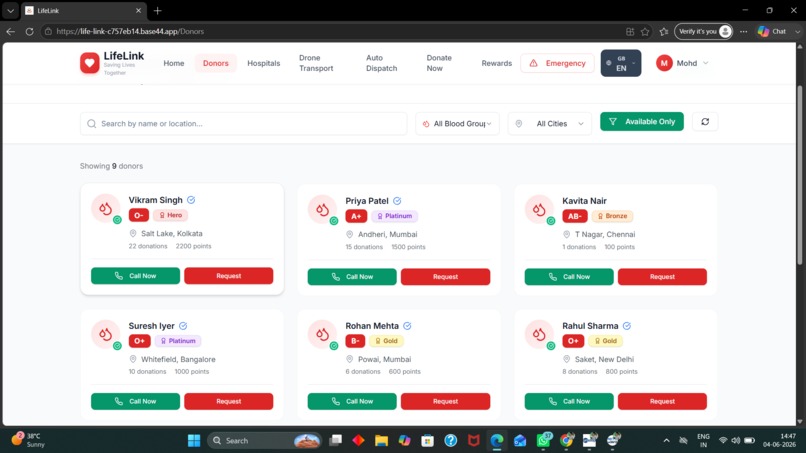Open the Rewards page
This screenshot has height=453, width=806.
point(497,63)
